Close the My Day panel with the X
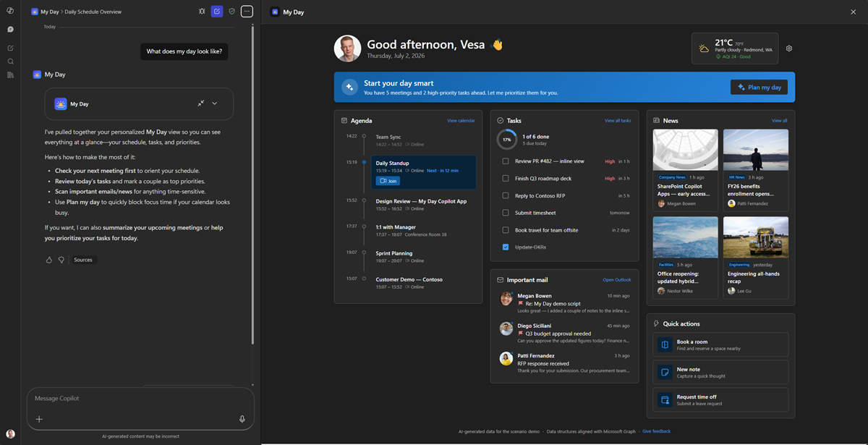 (x=854, y=12)
